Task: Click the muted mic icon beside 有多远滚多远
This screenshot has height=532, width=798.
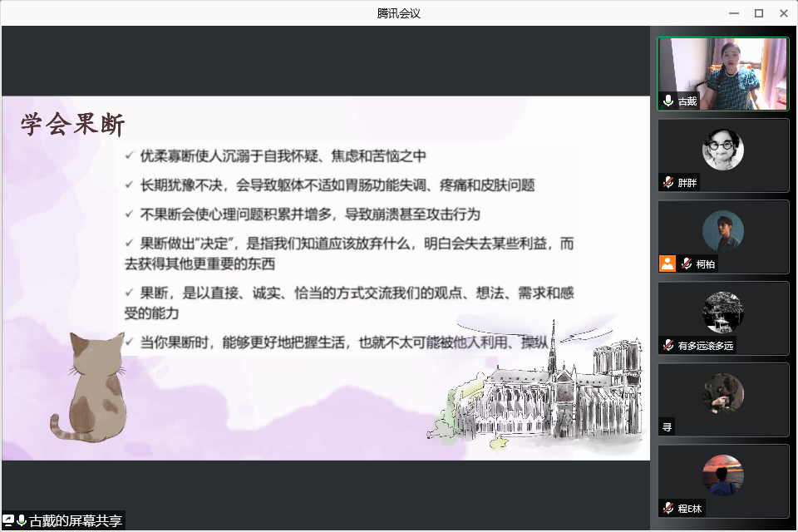Action: click(668, 345)
